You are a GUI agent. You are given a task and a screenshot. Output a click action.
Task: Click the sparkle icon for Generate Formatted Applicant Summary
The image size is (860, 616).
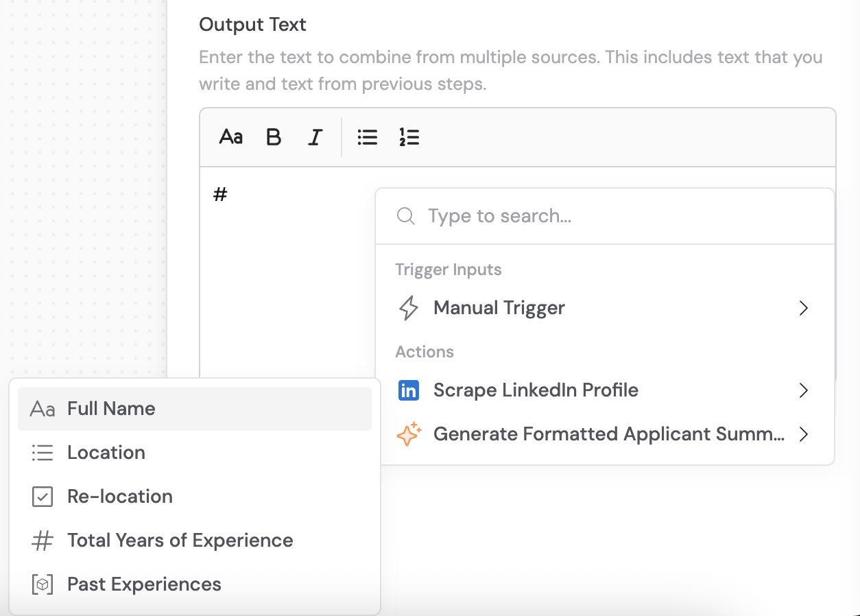pyautogui.click(x=409, y=434)
